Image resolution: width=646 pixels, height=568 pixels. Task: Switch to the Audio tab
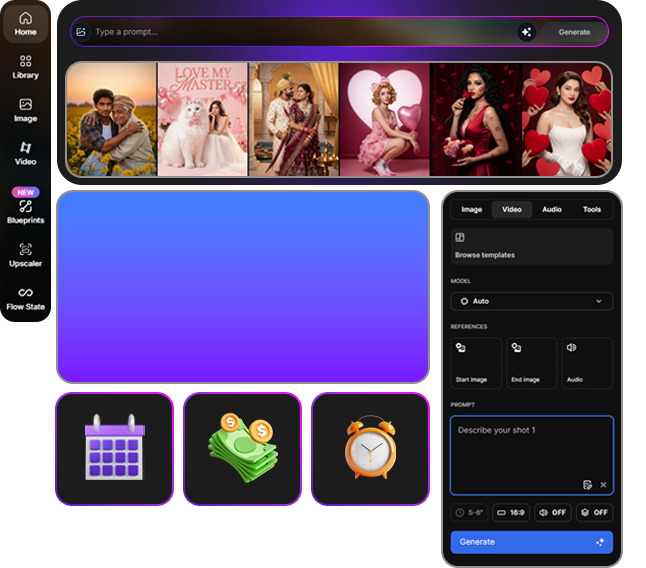coord(551,210)
